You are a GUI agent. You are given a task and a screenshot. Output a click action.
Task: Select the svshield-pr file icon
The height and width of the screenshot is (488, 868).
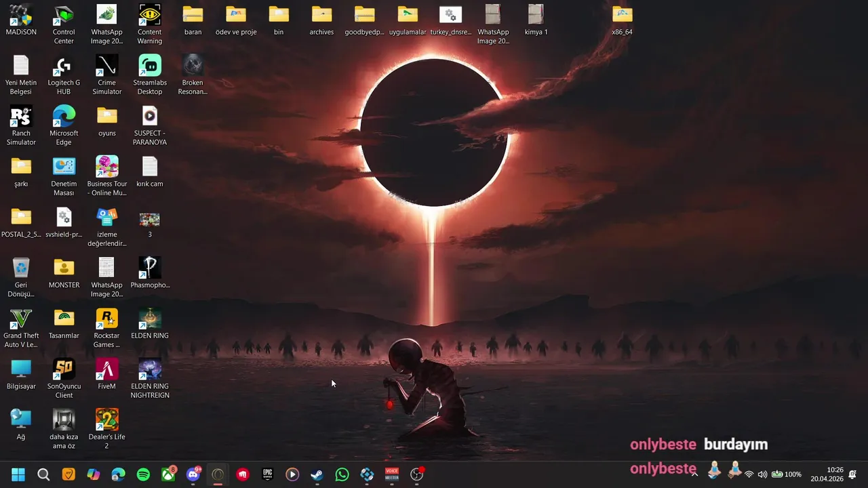coord(64,224)
